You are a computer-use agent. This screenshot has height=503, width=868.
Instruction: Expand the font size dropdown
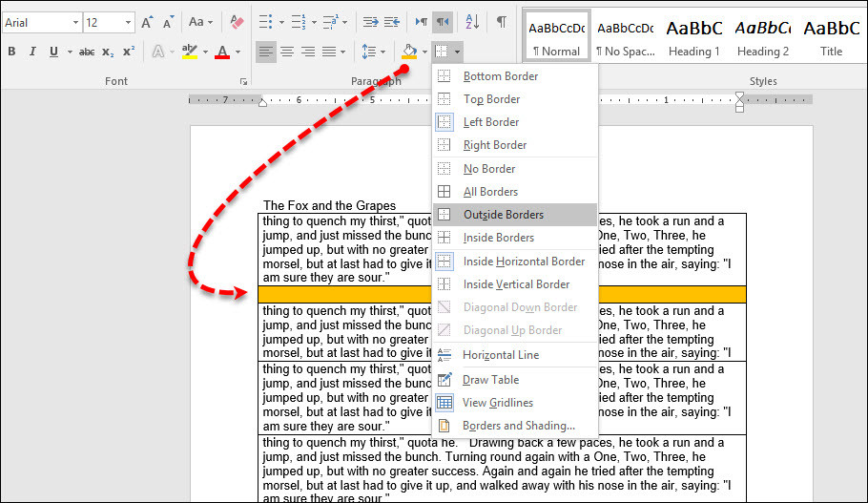pyautogui.click(x=128, y=21)
